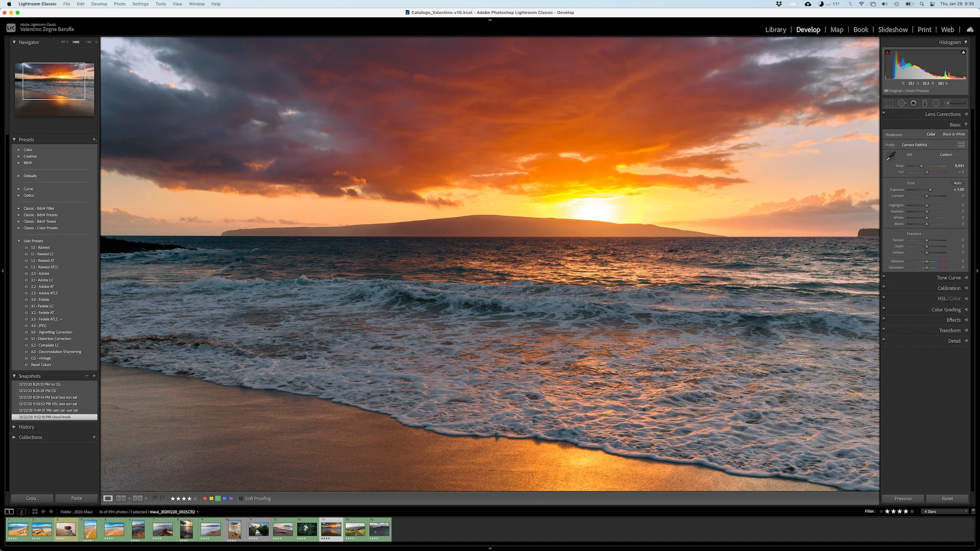Image resolution: width=980 pixels, height=551 pixels.
Task: Select the Crop Overlay tool
Action: (x=889, y=103)
